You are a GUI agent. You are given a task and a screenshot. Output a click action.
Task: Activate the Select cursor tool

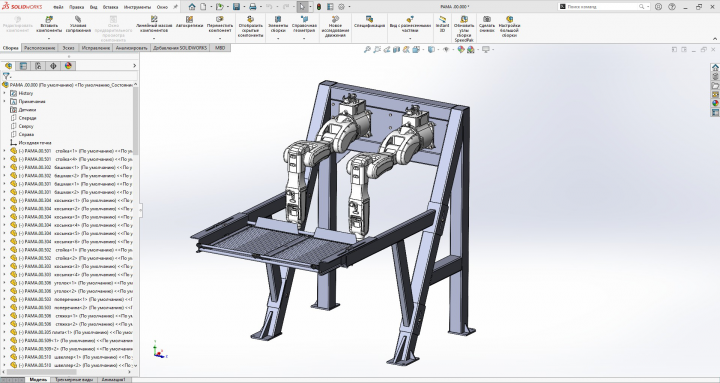tap(302, 6)
